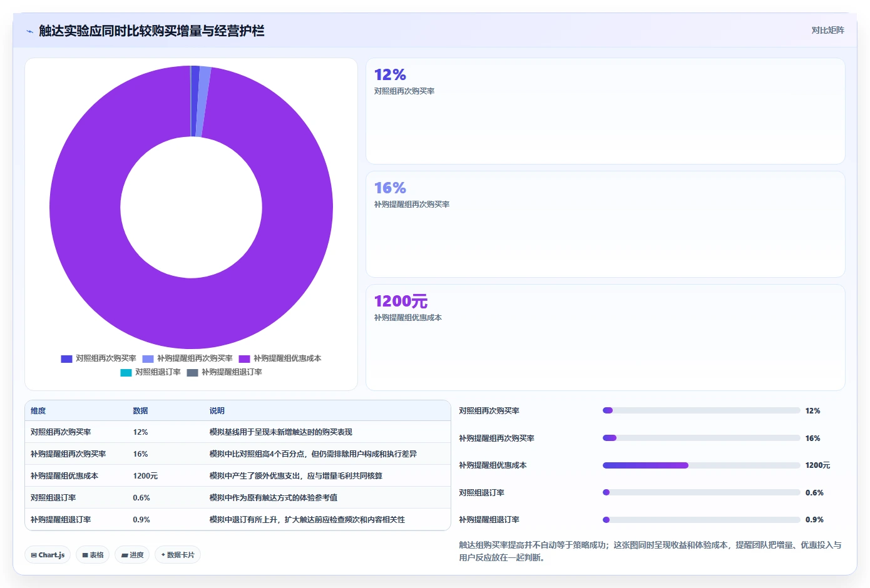
Task: Click the note 模拟中作为原有触达方式的体验参考值
Action: pyautogui.click(x=273, y=498)
